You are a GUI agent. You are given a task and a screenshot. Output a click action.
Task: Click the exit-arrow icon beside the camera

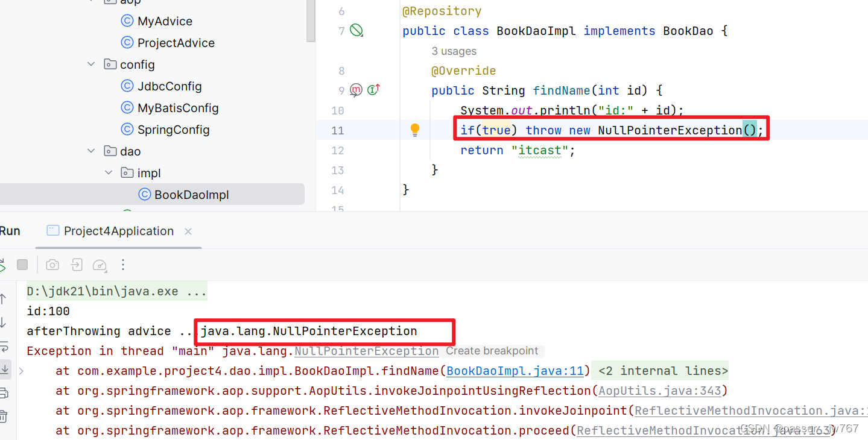click(x=77, y=265)
